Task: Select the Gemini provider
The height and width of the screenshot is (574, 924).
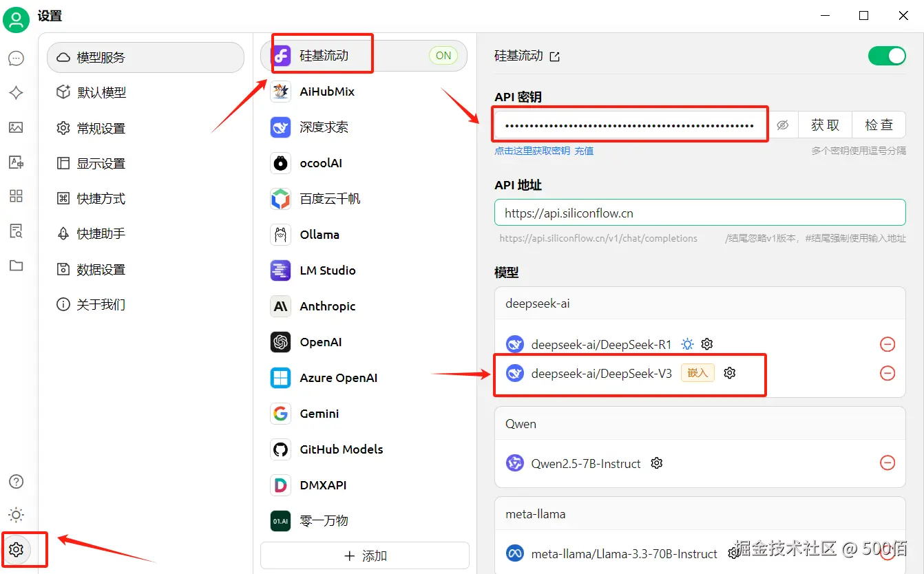Action: (x=364, y=414)
